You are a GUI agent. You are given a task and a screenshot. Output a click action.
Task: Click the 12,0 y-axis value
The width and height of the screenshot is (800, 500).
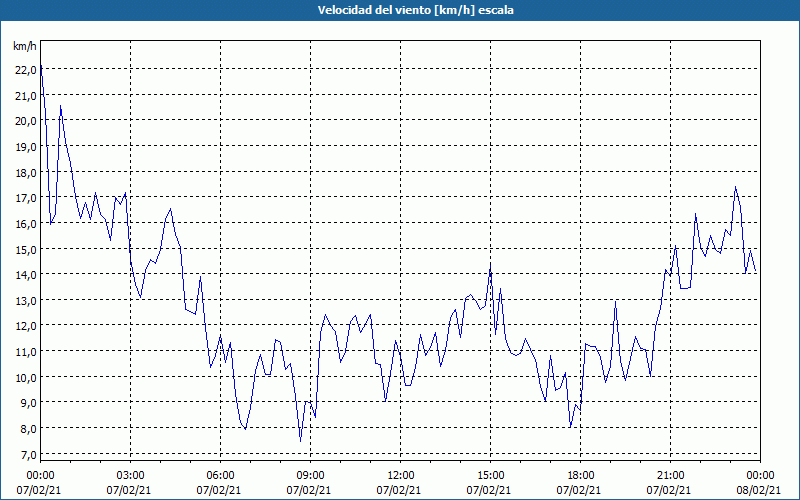[x=26, y=327]
